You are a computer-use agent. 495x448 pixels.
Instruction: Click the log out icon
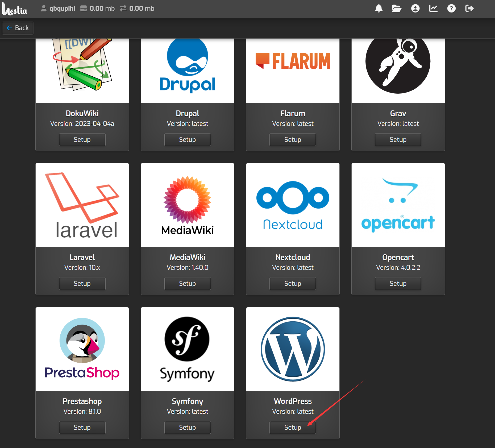click(469, 9)
